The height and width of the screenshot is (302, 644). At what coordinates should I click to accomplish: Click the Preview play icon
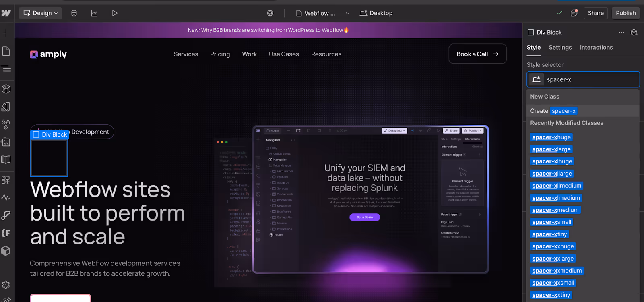(x=115, y=13)
